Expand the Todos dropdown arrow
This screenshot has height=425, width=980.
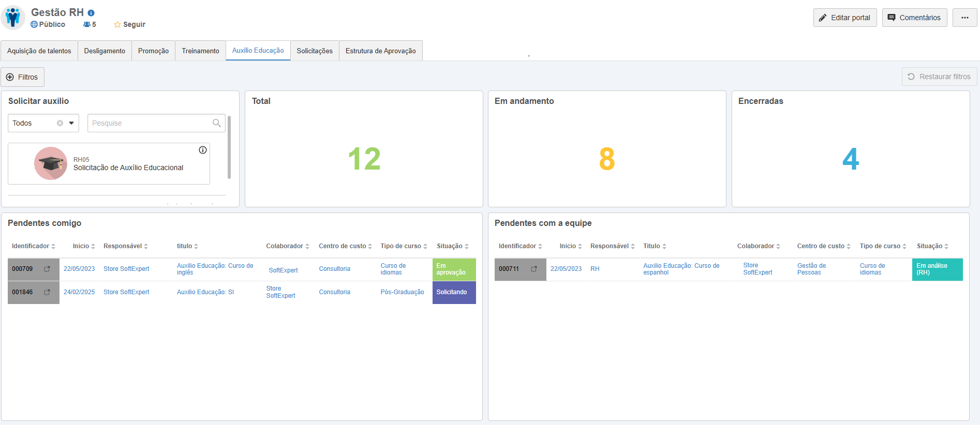coord(71,123)
